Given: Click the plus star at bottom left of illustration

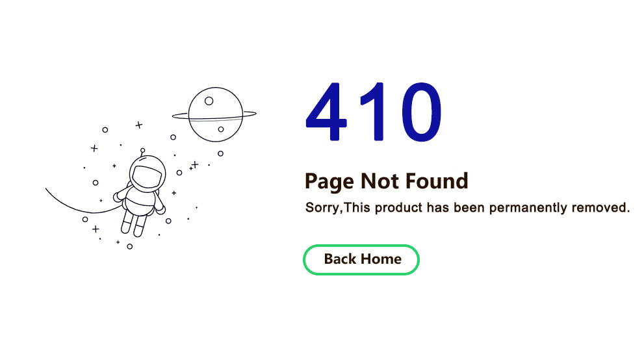Looking at the screenshot, I should tap(96, 229).
